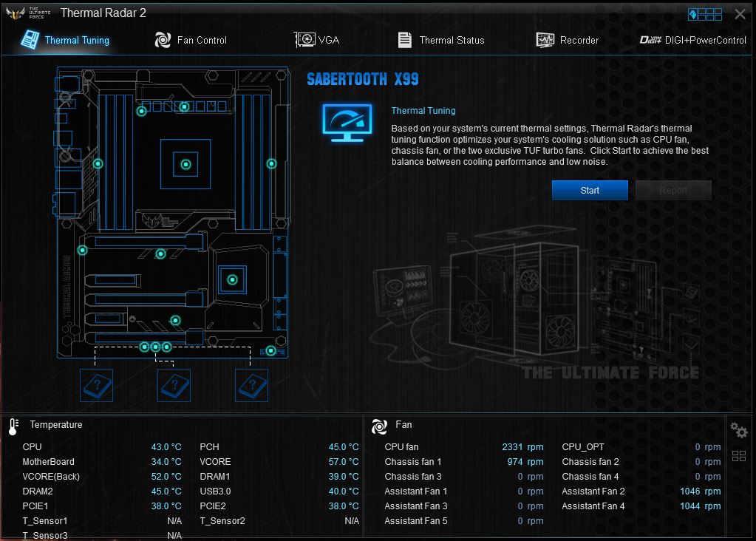Click MotherBoard temperature value 34.0 °C
The image size is (756, 541).
tap(166, 462)
